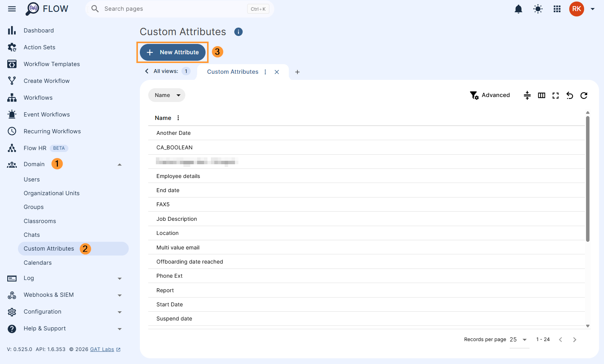
Task: Click the FLOW logo icon
Action: pyautogui.click(x=32, y=9)
